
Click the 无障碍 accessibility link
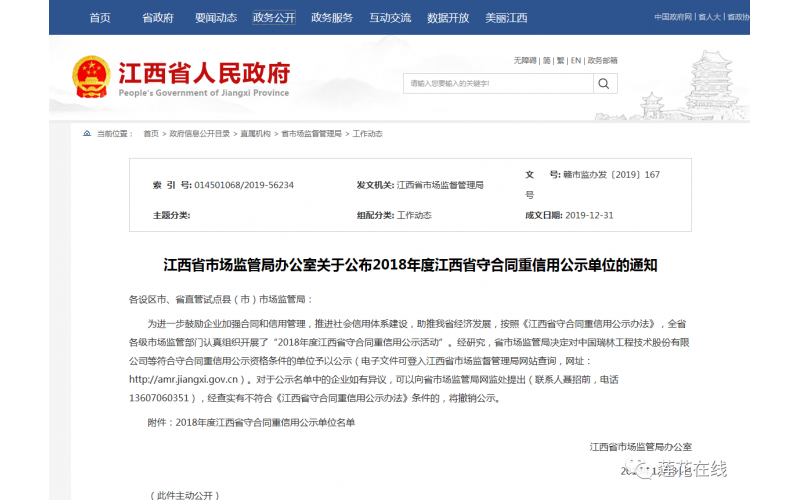coord(524,61)
